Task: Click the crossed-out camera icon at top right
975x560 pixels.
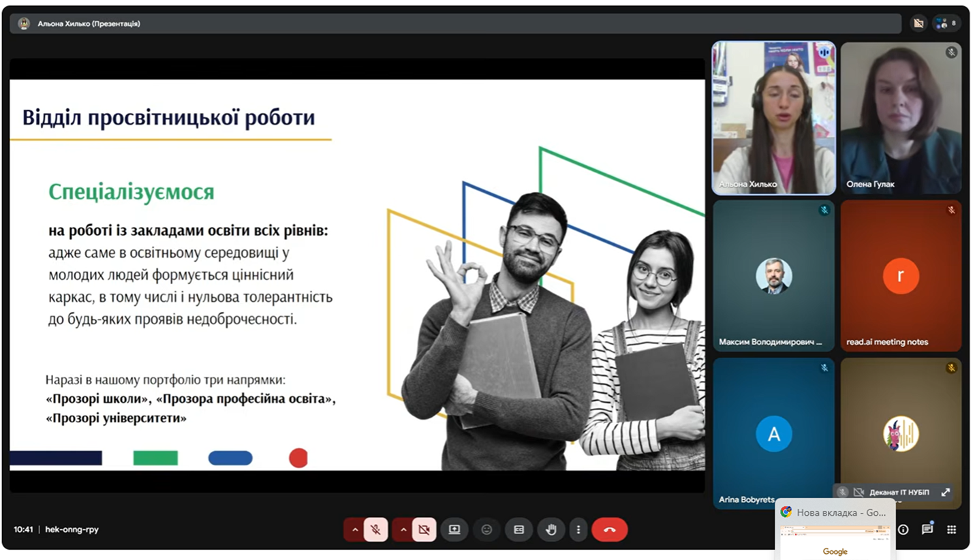Action: click(918, 23)
